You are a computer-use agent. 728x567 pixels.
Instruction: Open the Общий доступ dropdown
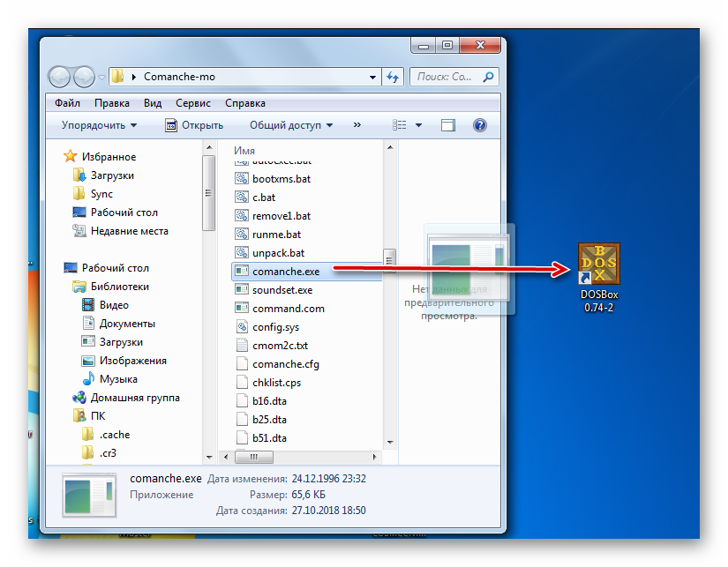(290, 125)
